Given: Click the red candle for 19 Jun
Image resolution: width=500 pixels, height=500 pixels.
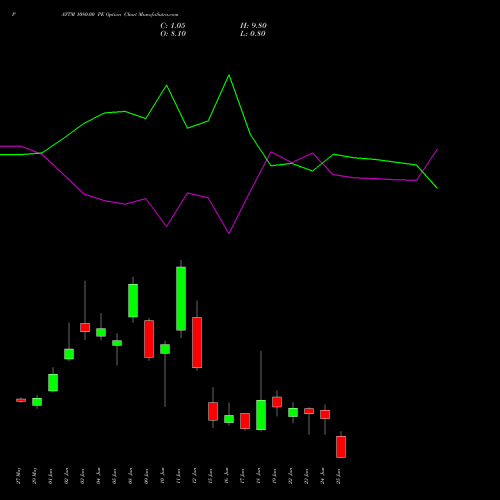Looking at the screenshot, I should (277, 402).
